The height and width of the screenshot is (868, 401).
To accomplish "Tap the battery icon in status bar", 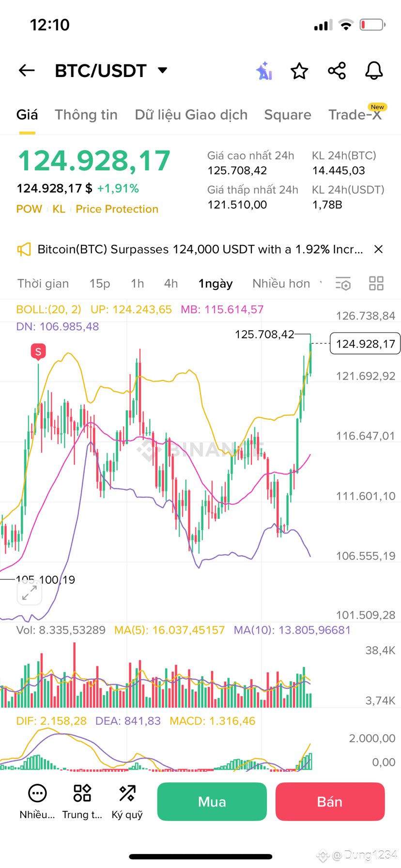I will pyautogui.click(x=372, y=25).
